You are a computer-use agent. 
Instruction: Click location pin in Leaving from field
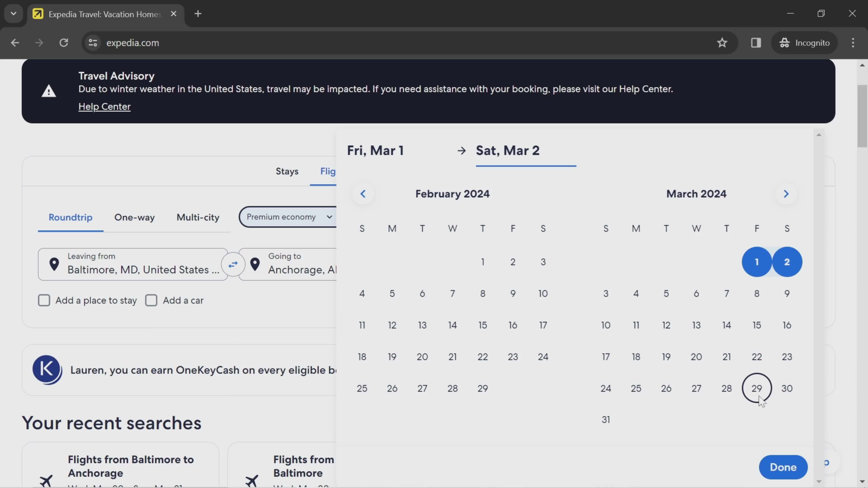[x=54, y=264]
